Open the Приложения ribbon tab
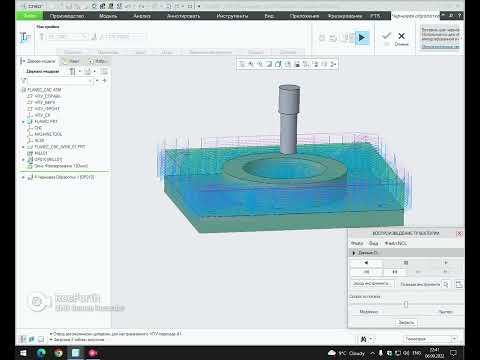 point(304,16)
